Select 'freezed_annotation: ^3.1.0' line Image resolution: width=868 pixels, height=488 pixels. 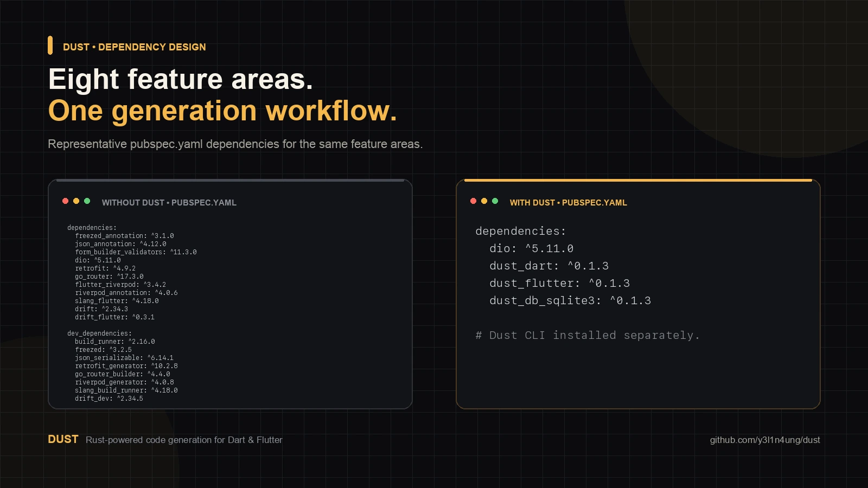click(124, 236)
